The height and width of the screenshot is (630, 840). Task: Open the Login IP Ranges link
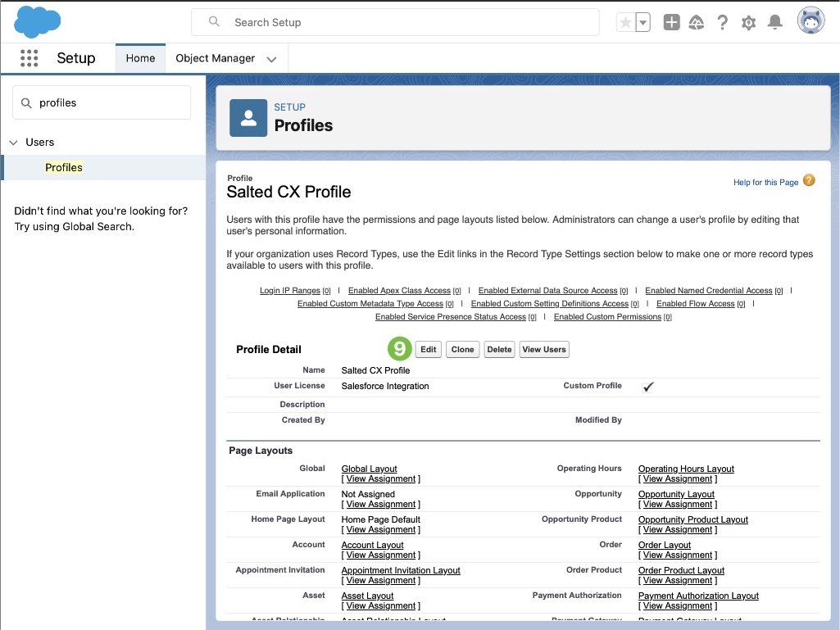click(x=290, y=291)
